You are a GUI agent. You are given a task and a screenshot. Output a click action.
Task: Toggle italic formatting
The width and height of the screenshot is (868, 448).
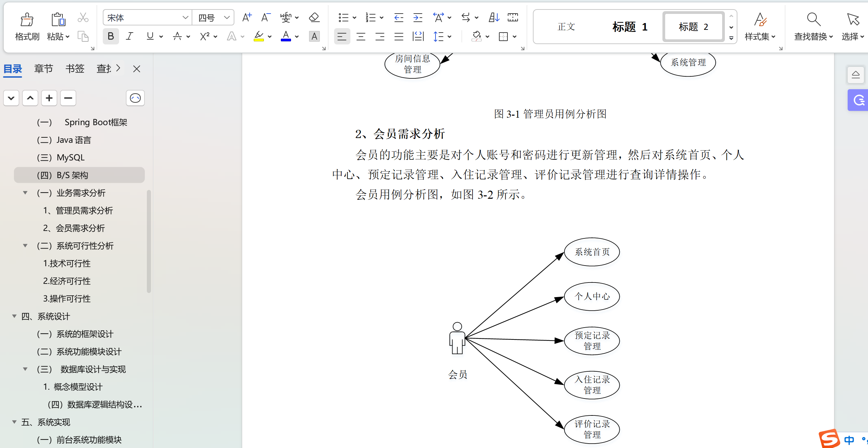130,37
